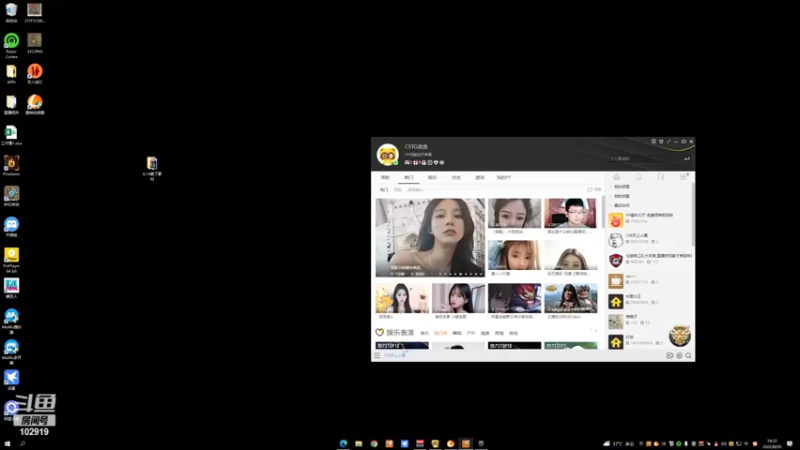800x450 pixels.
Task: Switch to the 游戏 main tab
Action: [480, 178]
